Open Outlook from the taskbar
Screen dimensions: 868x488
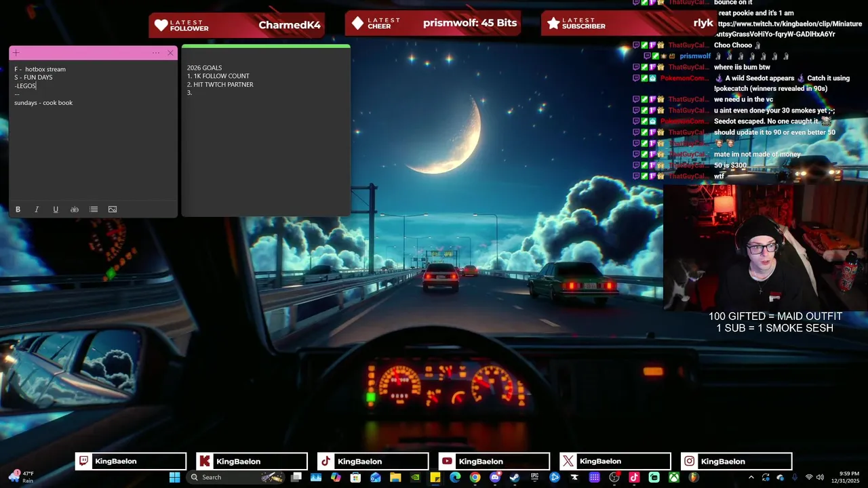(375, 477)
